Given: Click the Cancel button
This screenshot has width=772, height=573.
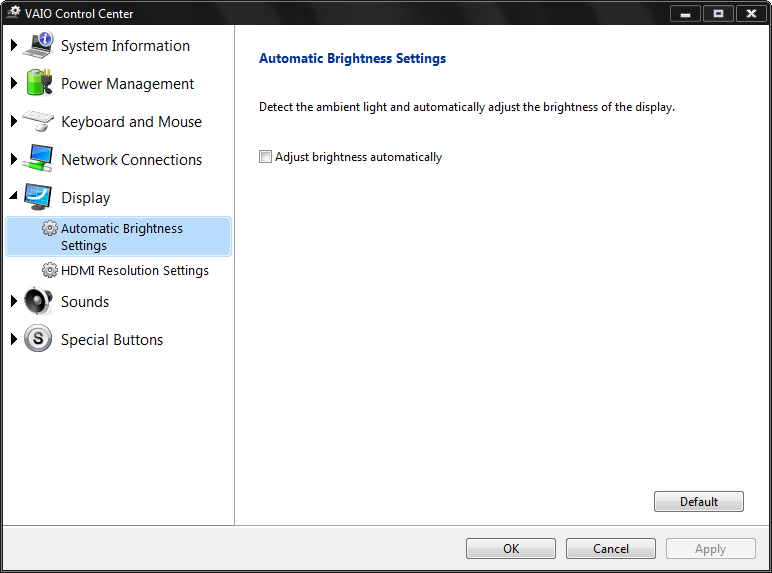Looking at the screenshot, I should tap(611, 548).
